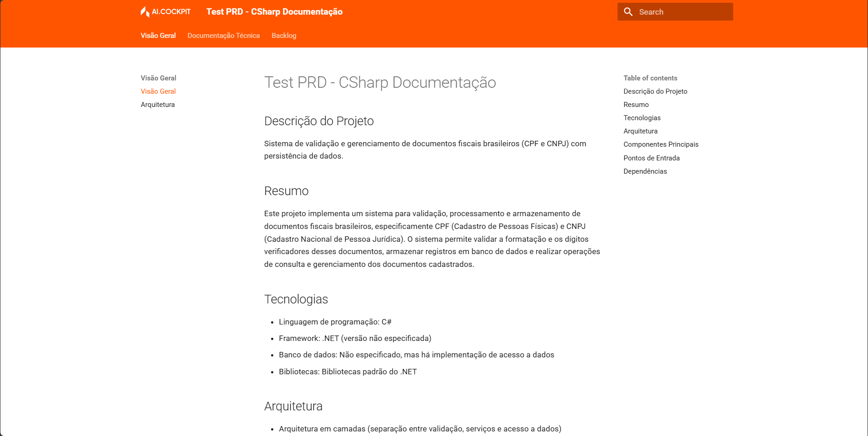Navigate to Tecnologias using table of contents
Viewport: 868px width, 436px height.
point(642,117)
